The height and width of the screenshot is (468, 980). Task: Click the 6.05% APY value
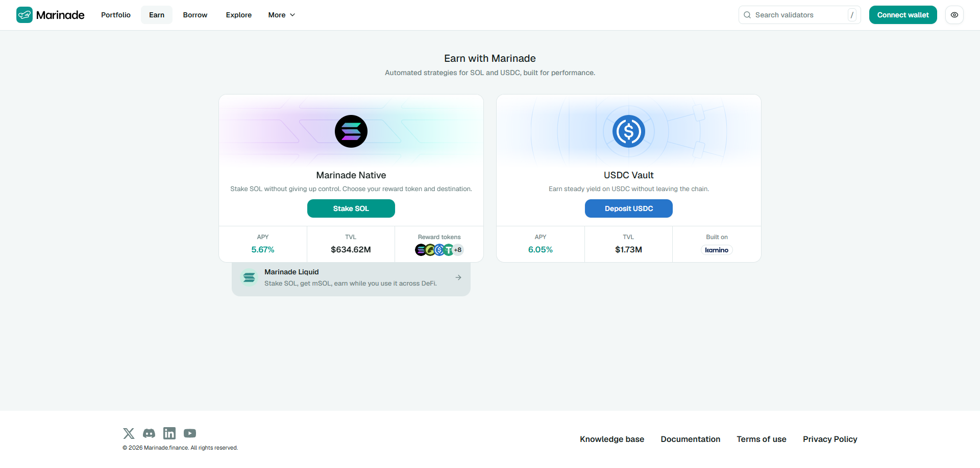point(541,250)
